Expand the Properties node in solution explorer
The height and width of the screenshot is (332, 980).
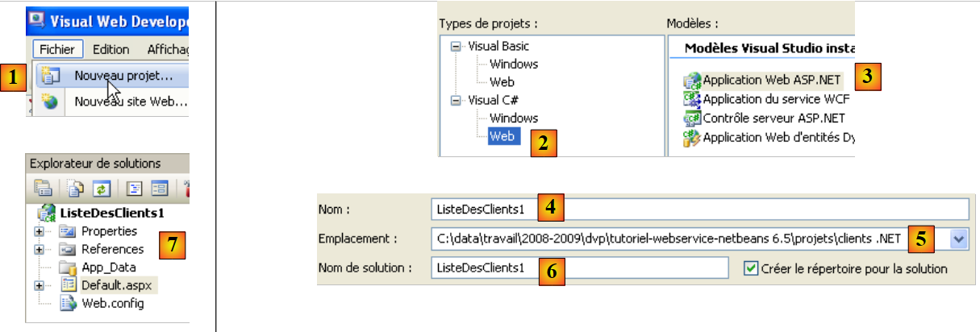(x=39, y=231)
